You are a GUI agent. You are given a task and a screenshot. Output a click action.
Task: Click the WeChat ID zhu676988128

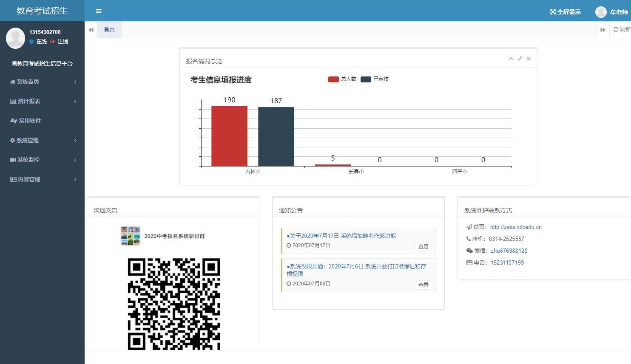click(x=509, y=251)
